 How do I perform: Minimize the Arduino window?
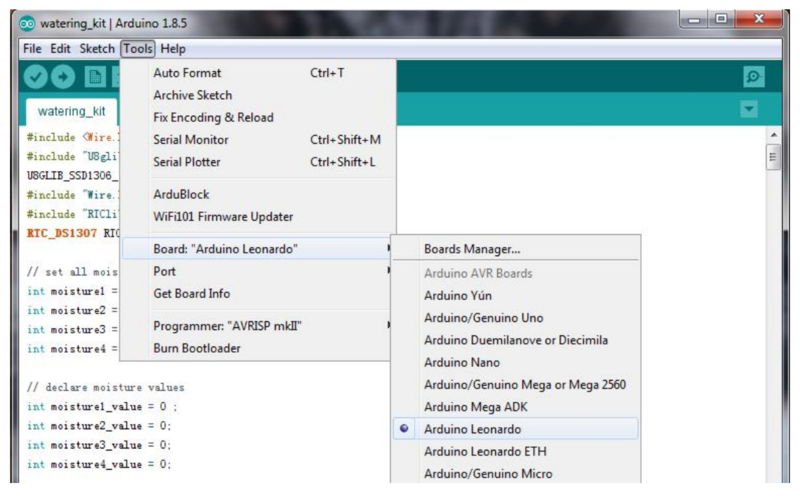click(x=694, y=19)
